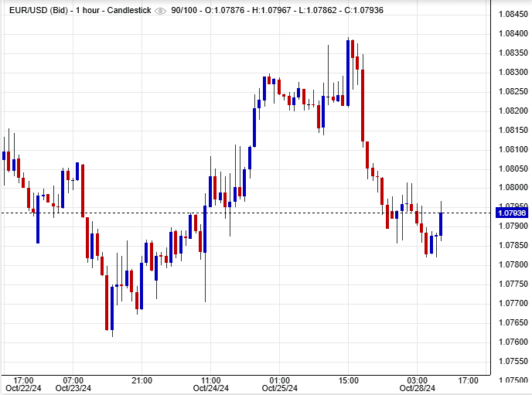Click the 1.07600 price axis label
532x395 pixels.
512,342
